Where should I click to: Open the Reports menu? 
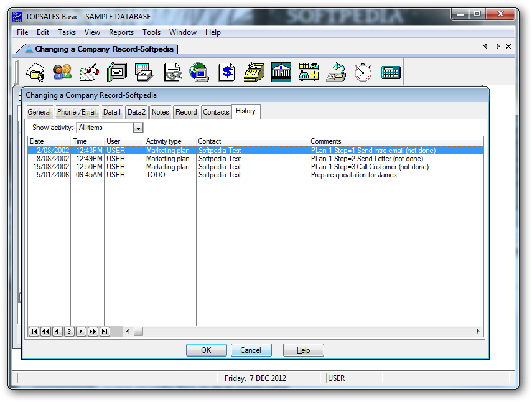[121, 32]
